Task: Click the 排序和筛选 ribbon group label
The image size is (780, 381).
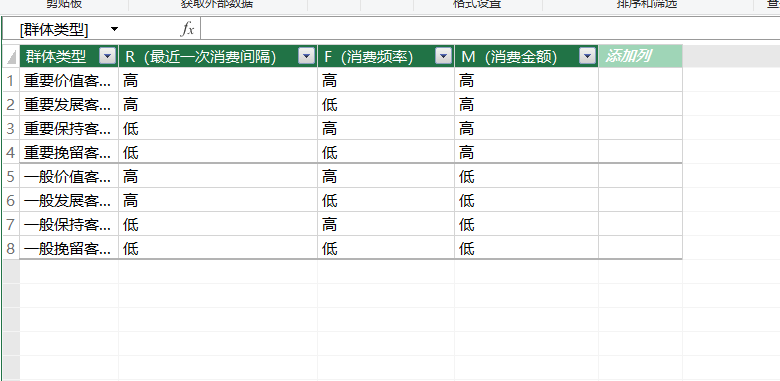Action: tap(647, 4)
